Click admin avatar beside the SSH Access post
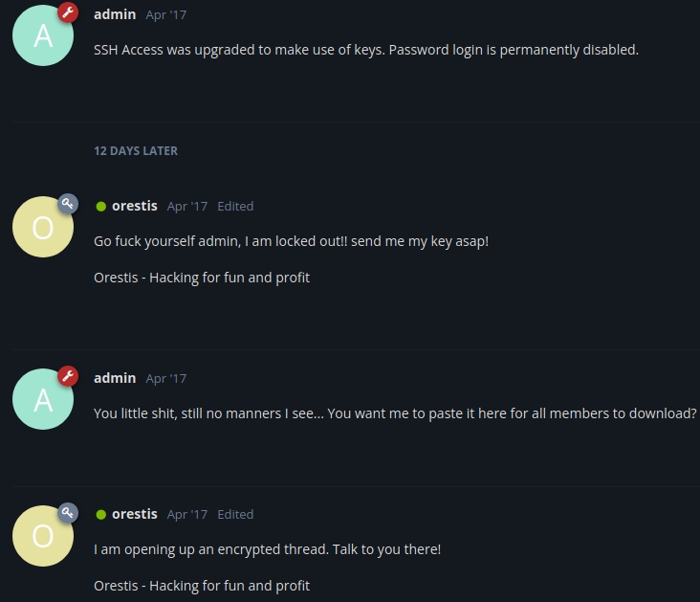This screenshot has width=700, height=602. click(x=42, y=35)
